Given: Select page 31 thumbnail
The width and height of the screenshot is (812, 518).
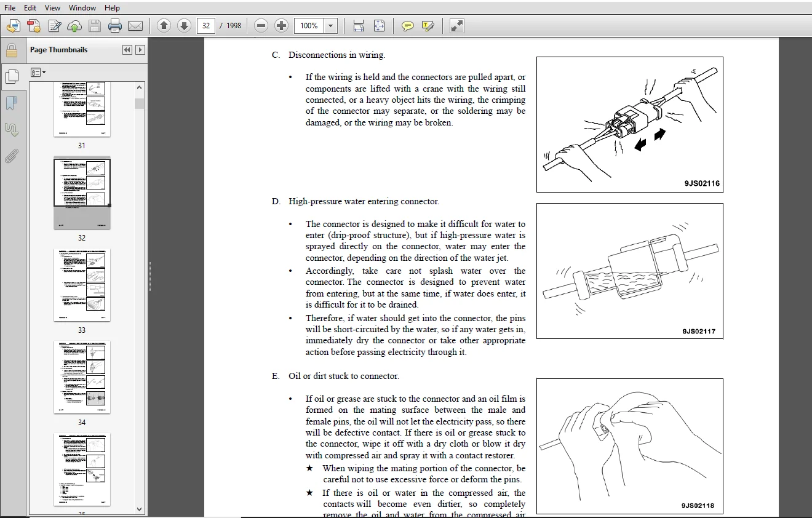Looking at the screenshot, I should coord(82,110).
